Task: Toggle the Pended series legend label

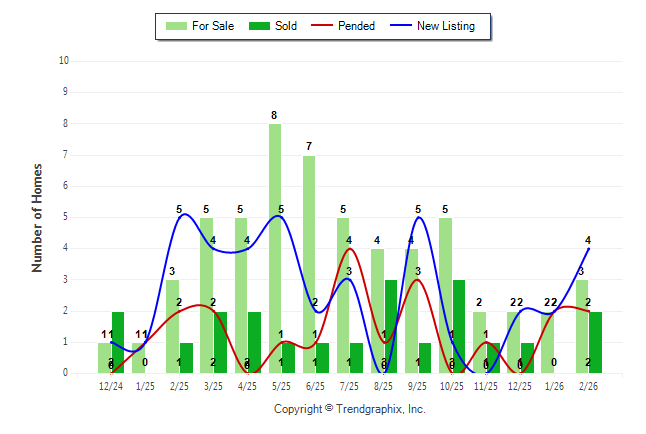Action: [x=357, y=26]
